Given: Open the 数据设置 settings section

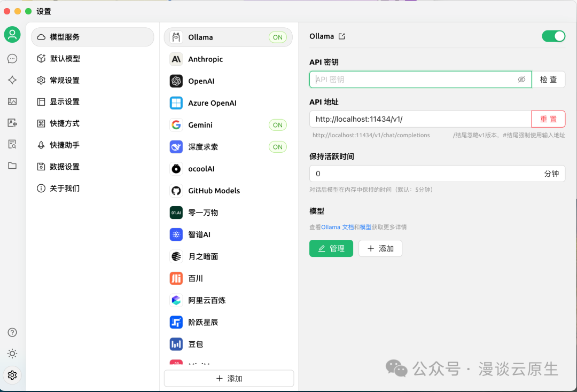Looking at the screenshot, I should point(93,167).
